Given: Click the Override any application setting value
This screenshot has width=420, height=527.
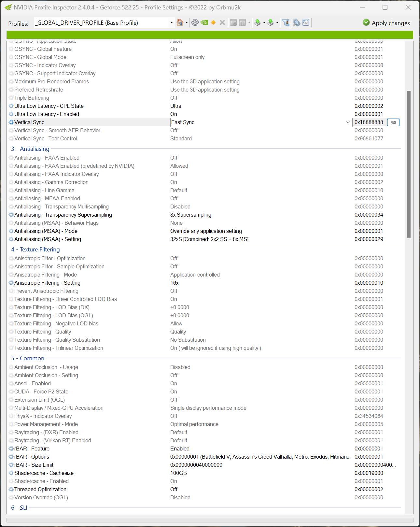Looking at the screenshot, I should coord(206,231).
